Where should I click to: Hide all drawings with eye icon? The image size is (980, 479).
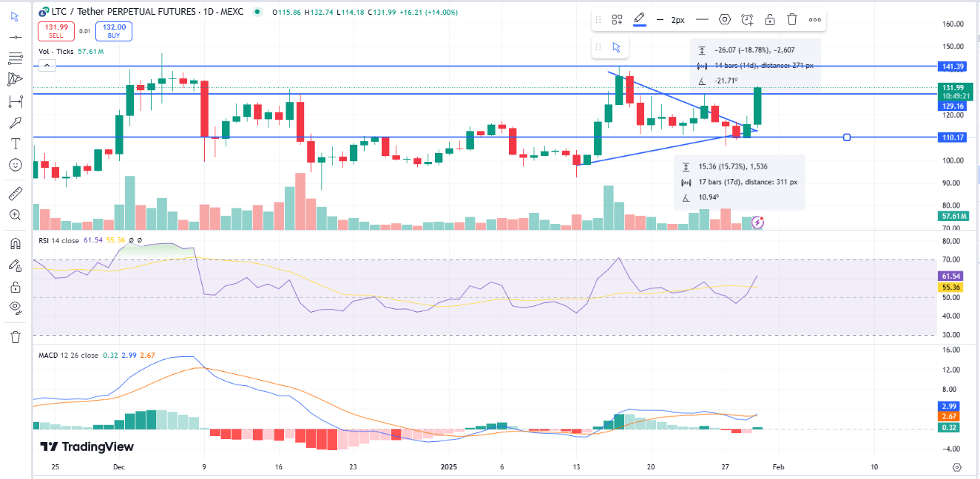[x=15, y=308]
